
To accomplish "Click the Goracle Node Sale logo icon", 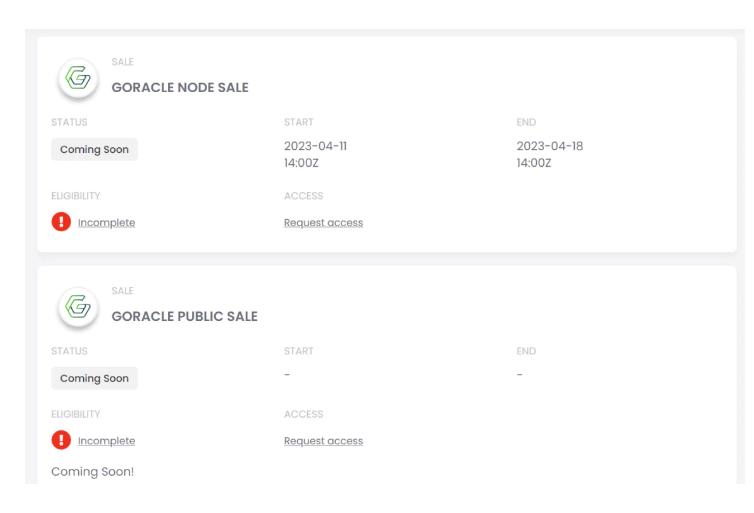I will [78, 78].
